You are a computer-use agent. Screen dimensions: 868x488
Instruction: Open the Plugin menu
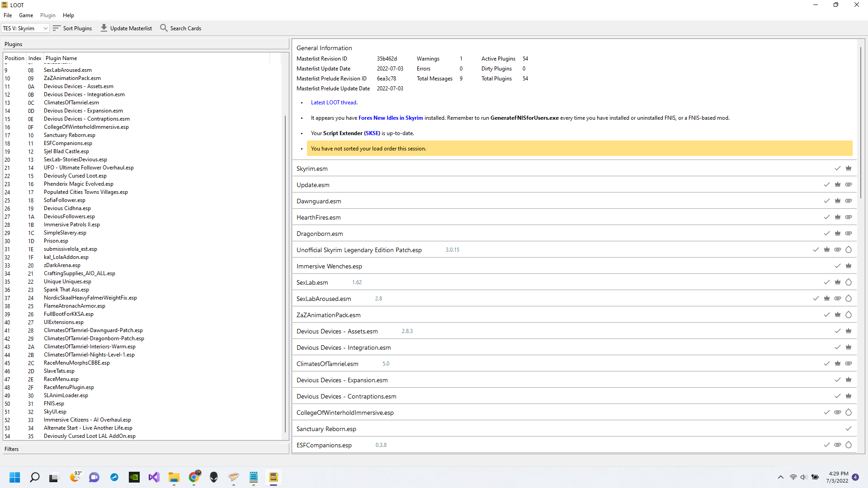point(48,15)
